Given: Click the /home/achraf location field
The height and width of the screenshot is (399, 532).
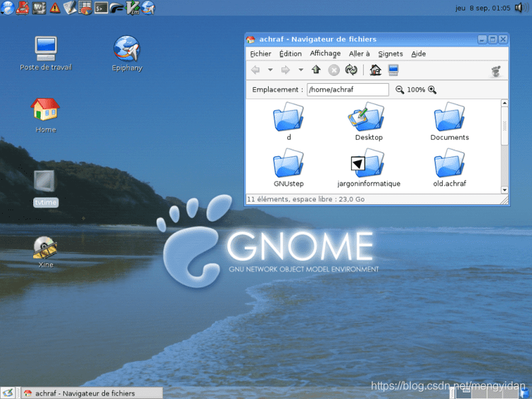Looking at the screenshot, I should [348, 90].
